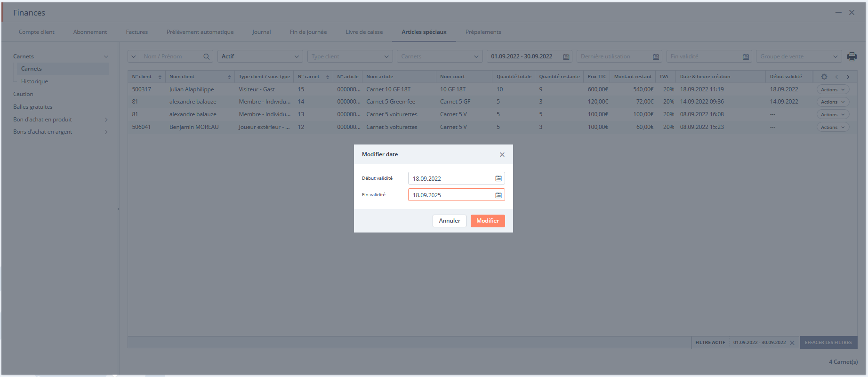This screenshot has width=868, height=377.
Task: Switch to Prélèvement automatique tab
Action: [200, 32]
